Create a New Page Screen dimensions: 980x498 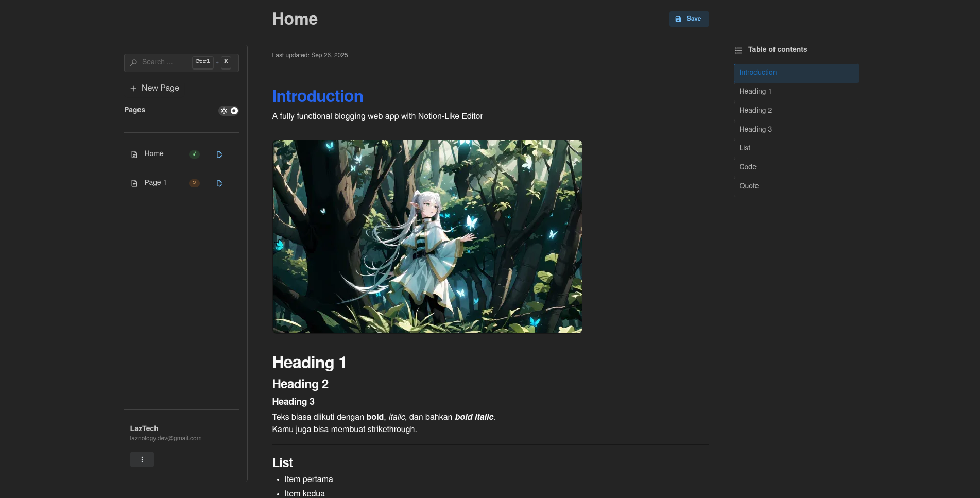tap(154, 88)
